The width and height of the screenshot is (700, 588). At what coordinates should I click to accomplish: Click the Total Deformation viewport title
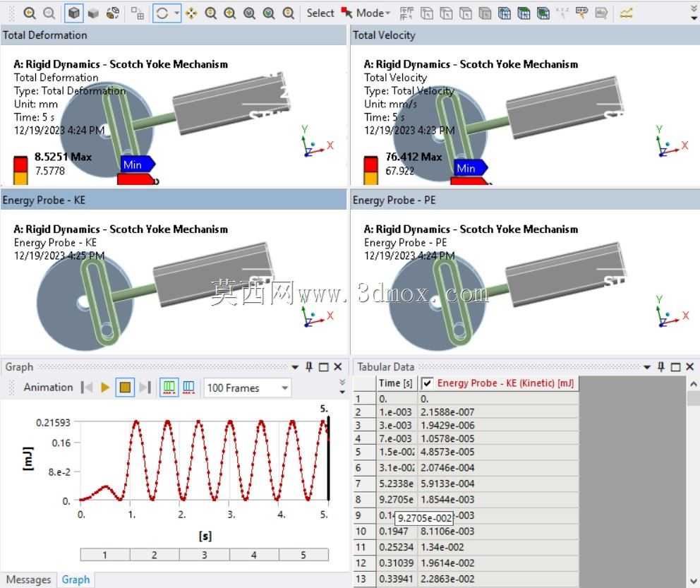click(x=45, y=35)
